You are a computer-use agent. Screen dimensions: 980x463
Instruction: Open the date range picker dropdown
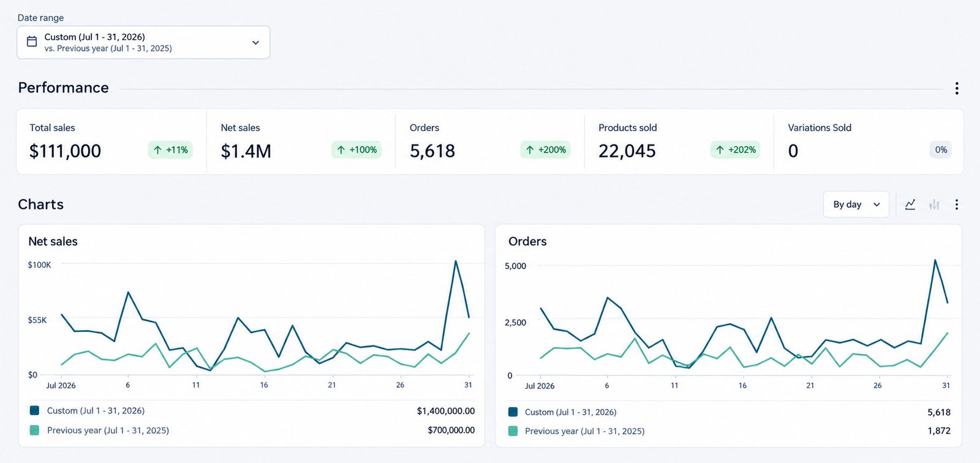[143, 42]
